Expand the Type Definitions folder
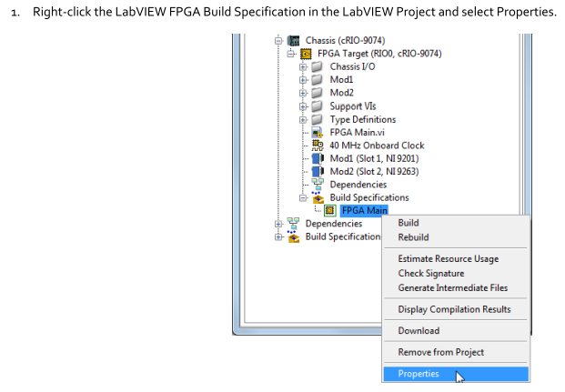This screenshot has height=392, width=565. tap(303, 120)
